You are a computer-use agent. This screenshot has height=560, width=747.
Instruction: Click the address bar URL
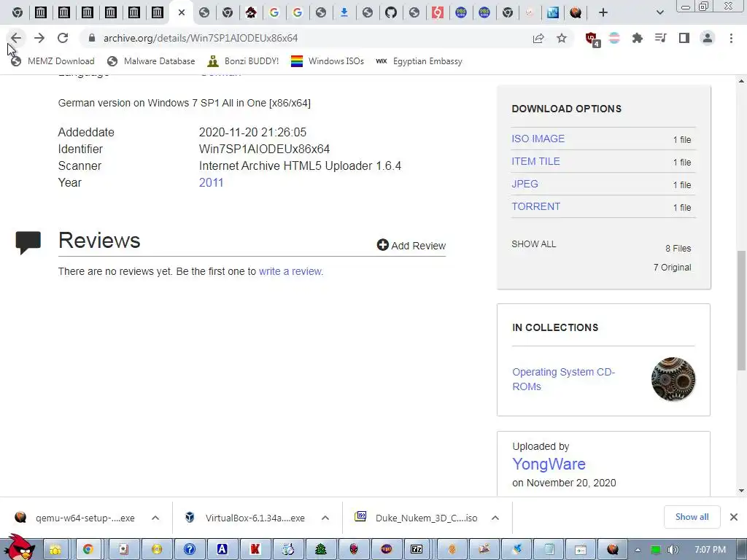click(x=201, y=38)
